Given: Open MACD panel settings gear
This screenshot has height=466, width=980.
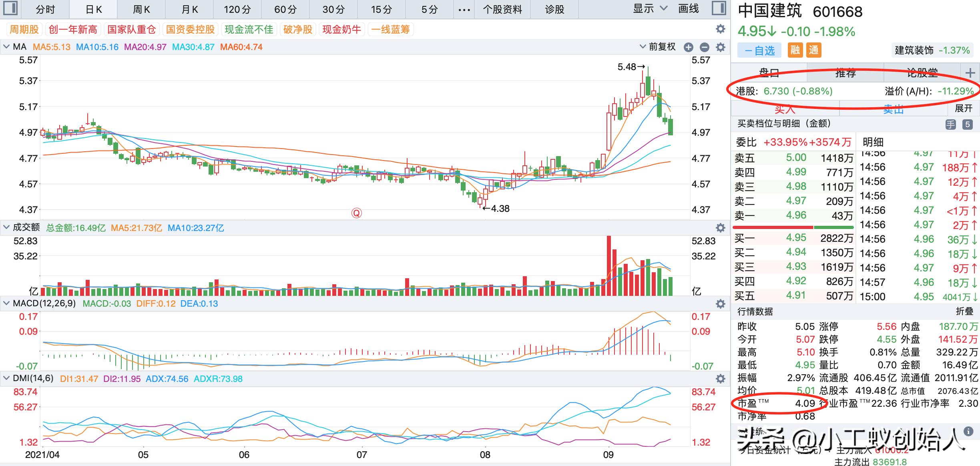Looking at the screenshot, I should pyautogui.click(x=721, y=304).
